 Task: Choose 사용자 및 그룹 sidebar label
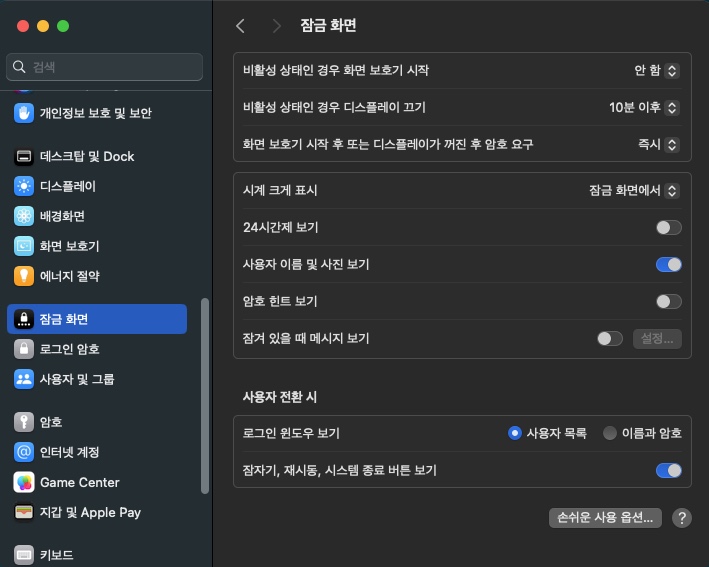pyautogui.click(x=77, y=379)
